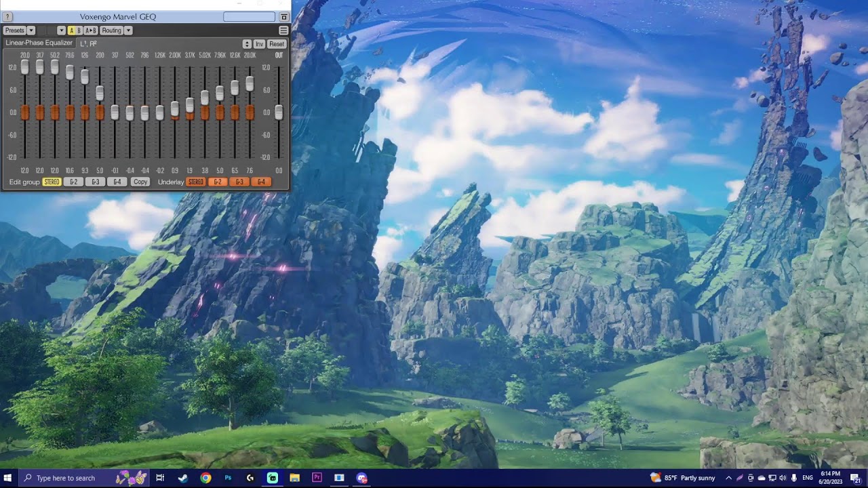Click the Presets button

(14, 30)
